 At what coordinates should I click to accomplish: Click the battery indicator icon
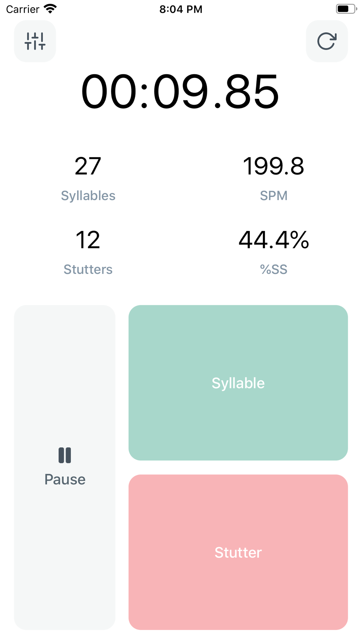(345, 9)
